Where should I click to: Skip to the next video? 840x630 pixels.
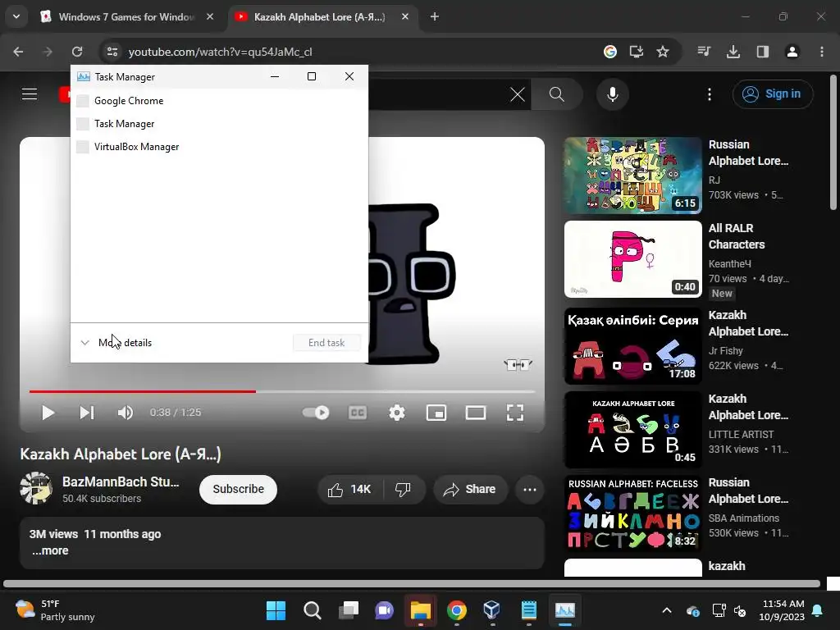click(87, 413)
